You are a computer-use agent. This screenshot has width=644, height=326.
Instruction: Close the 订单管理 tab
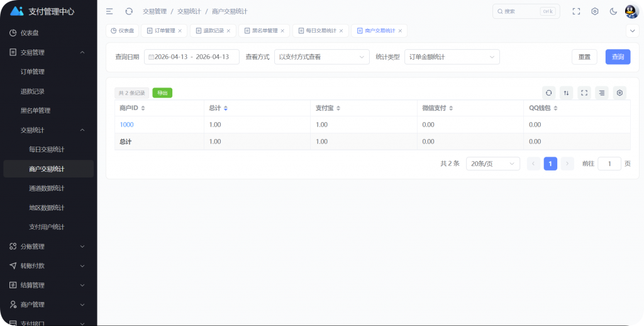pyautogui.click(x=180, y=31)
